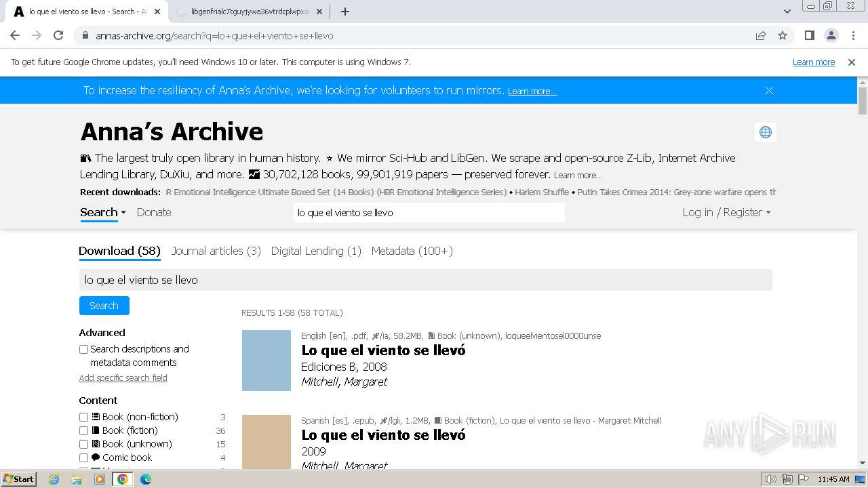Viewport: 868px width, 488px height.
Task: Click the Anna's Archive title heading
Action: coord(172,131)
